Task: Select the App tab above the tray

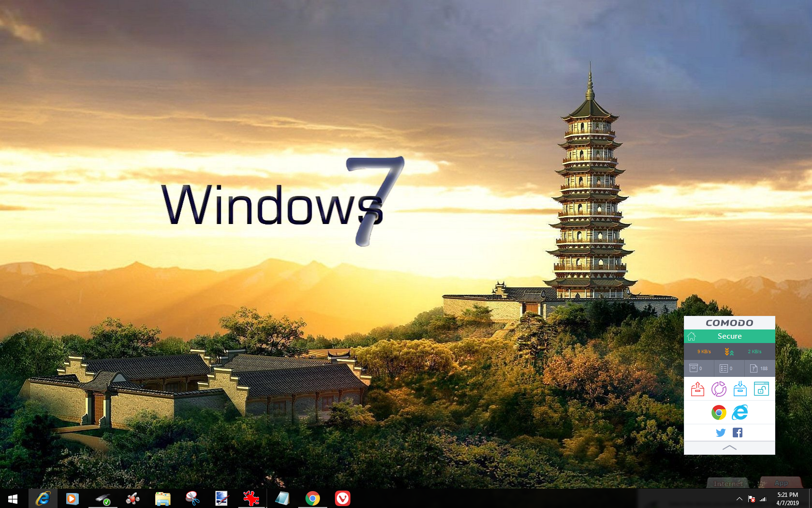Action: coord(781,483)
